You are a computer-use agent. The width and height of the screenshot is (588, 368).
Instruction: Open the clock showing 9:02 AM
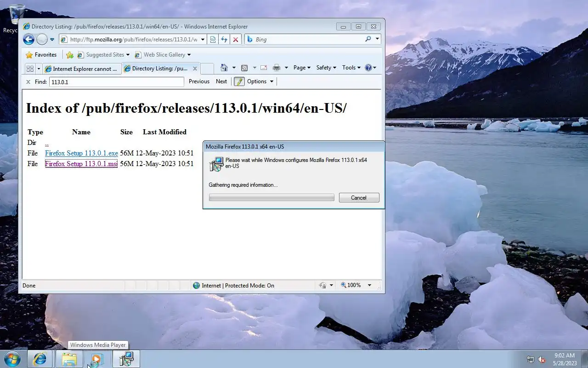565,359
